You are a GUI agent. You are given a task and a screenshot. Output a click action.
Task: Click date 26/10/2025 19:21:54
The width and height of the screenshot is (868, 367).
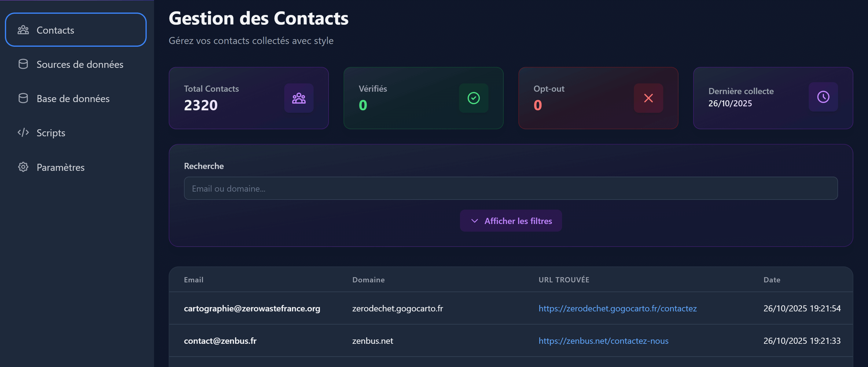coord(802,308)
